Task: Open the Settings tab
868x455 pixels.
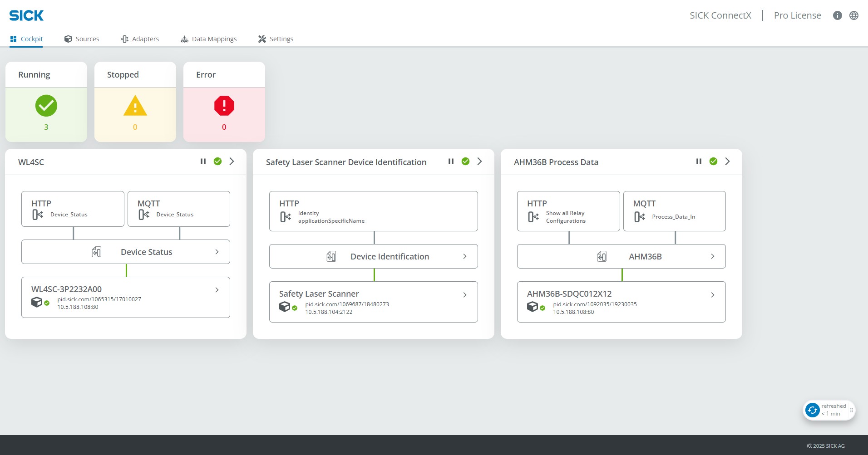Action: click(276, 39)
